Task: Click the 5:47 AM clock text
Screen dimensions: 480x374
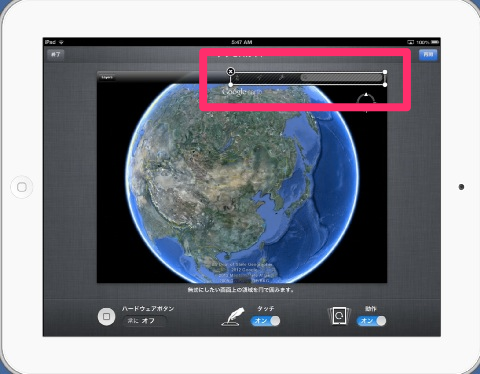Action: point(242,42)
